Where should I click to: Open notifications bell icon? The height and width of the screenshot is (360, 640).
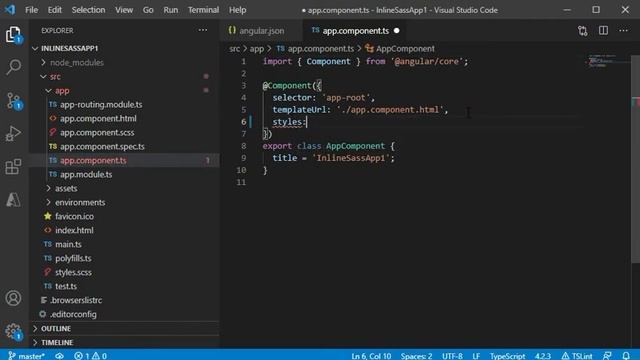point(626,356)
